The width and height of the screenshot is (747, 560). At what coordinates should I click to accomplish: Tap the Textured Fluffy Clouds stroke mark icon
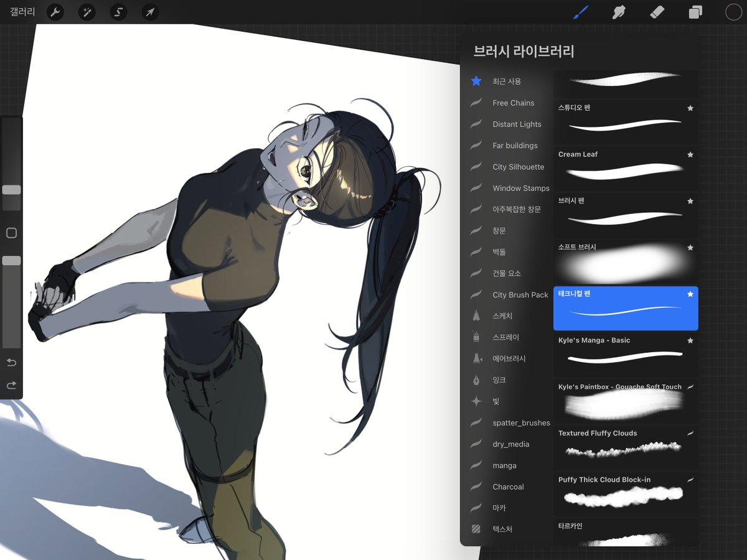[690, 433]
